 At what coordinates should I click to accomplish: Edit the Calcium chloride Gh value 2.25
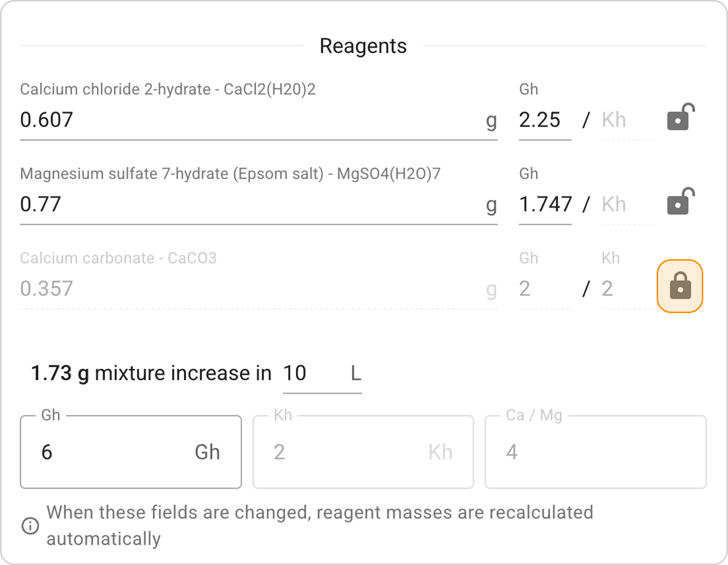pyautogui.click(x=544, y=120)
